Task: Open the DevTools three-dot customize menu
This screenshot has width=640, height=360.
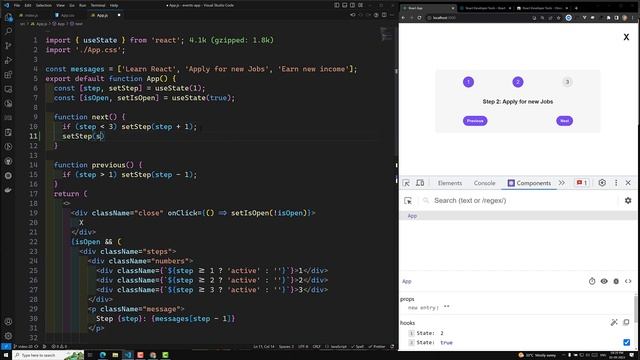Action: pyautogui.click(x=616, y=183)
